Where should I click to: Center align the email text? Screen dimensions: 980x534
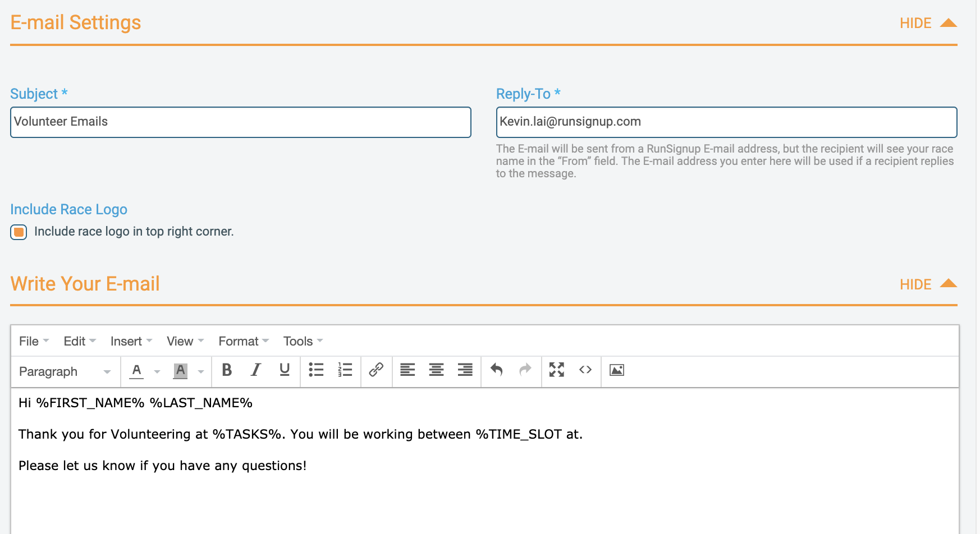click(436, 370)
